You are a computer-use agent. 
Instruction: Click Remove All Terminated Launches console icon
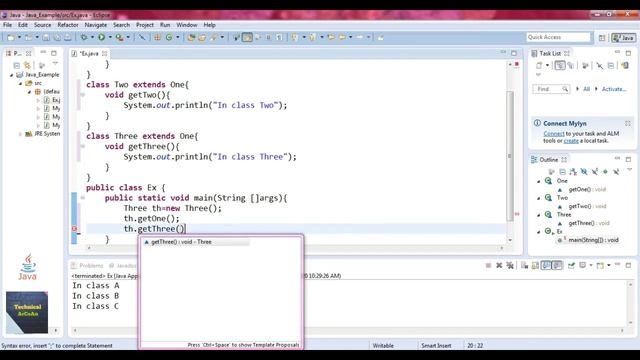coord(509,266)
